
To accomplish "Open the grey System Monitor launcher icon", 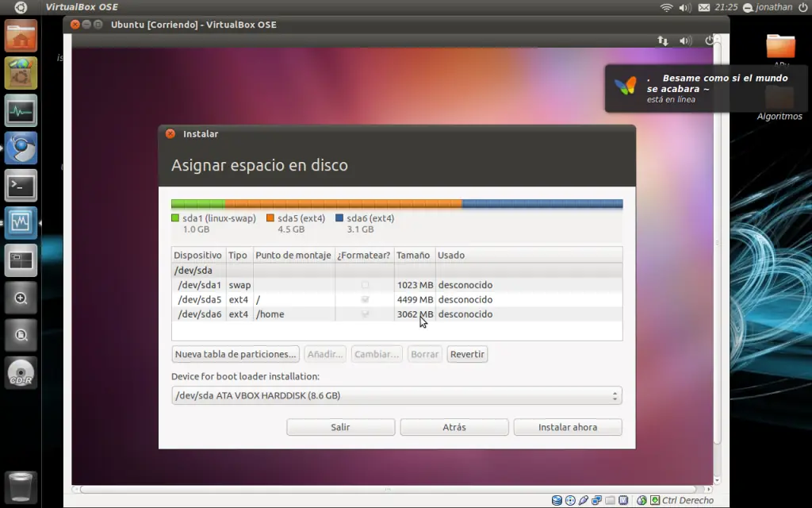I will (x=21, y=110).
